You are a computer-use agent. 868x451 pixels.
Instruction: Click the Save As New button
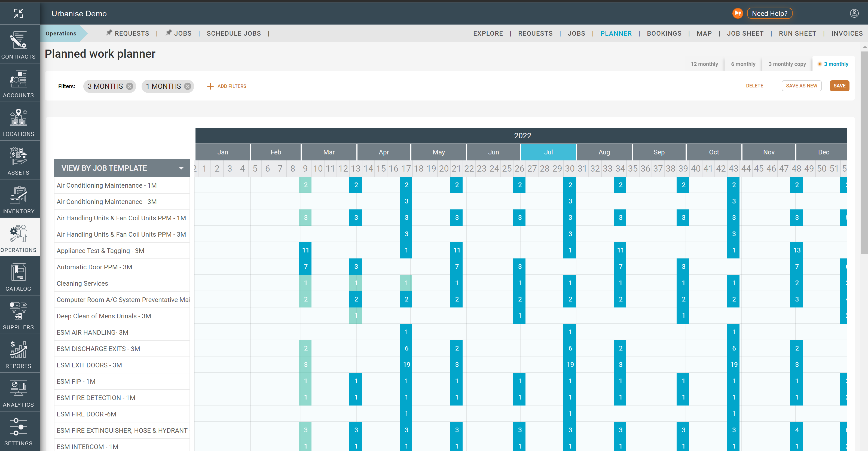[x=801, y=86]
